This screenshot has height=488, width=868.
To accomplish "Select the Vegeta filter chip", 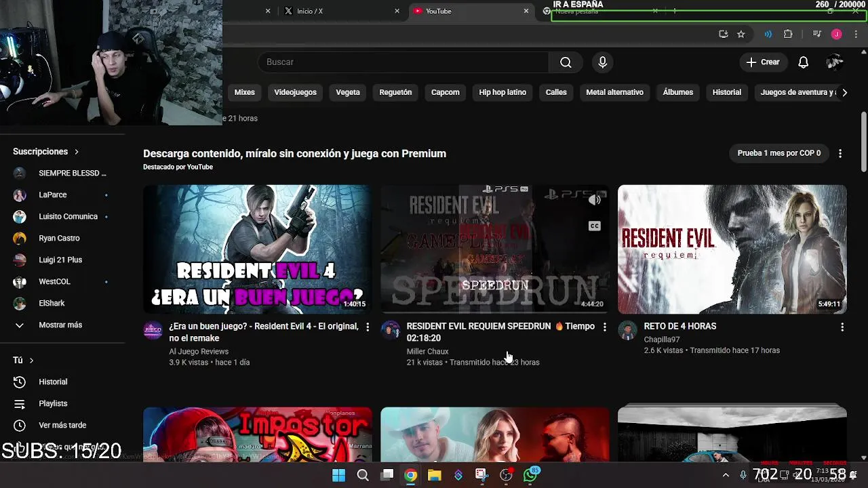I will coord(348,92).
